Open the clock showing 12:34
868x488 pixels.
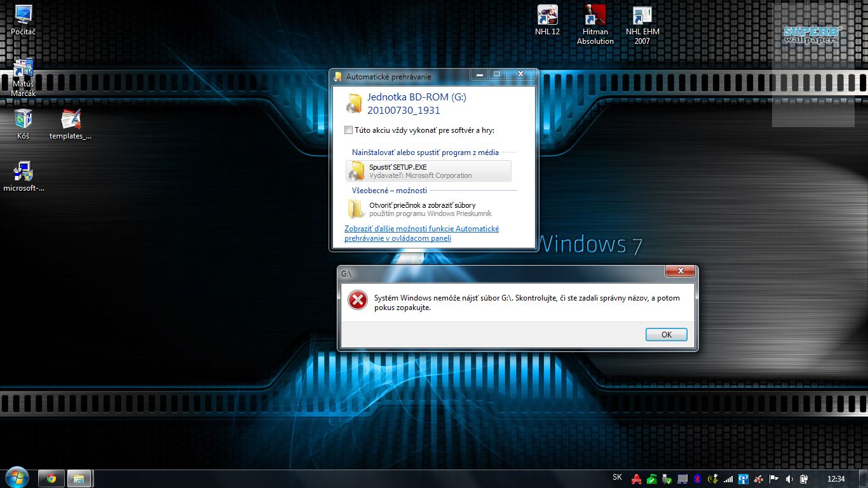tap(836, 478)
